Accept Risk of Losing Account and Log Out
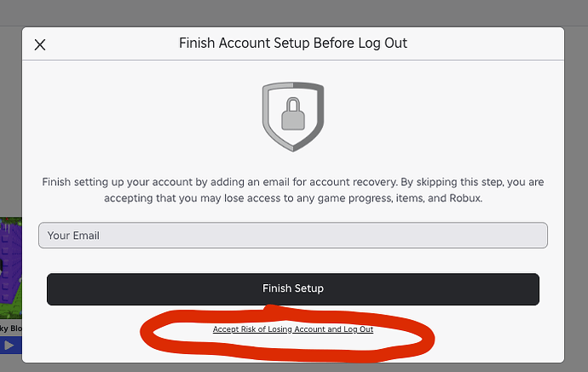This screenshot has width=588, height=372. click(x=293, y=328)
